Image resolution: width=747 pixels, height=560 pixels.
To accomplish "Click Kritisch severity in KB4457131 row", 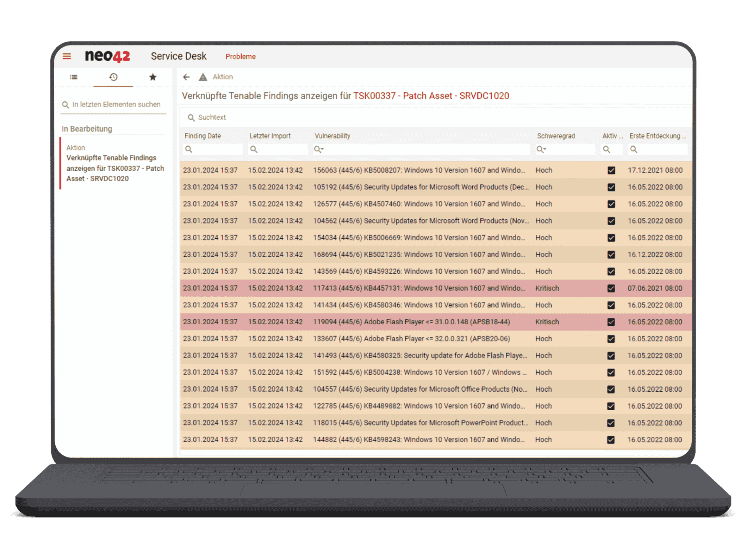I will point(547,288).
